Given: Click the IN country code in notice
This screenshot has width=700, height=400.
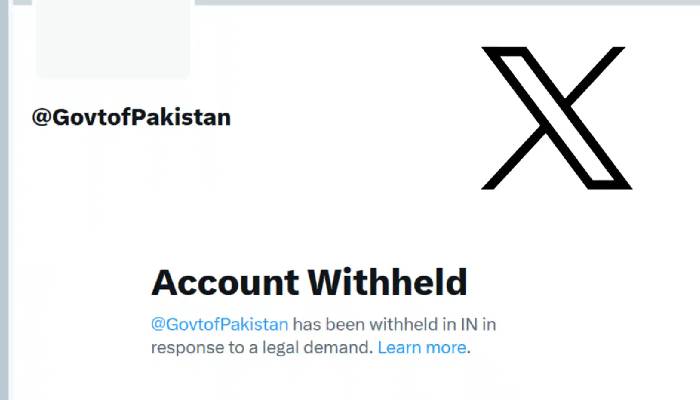Looking at the screenshot, I should 469,324.
